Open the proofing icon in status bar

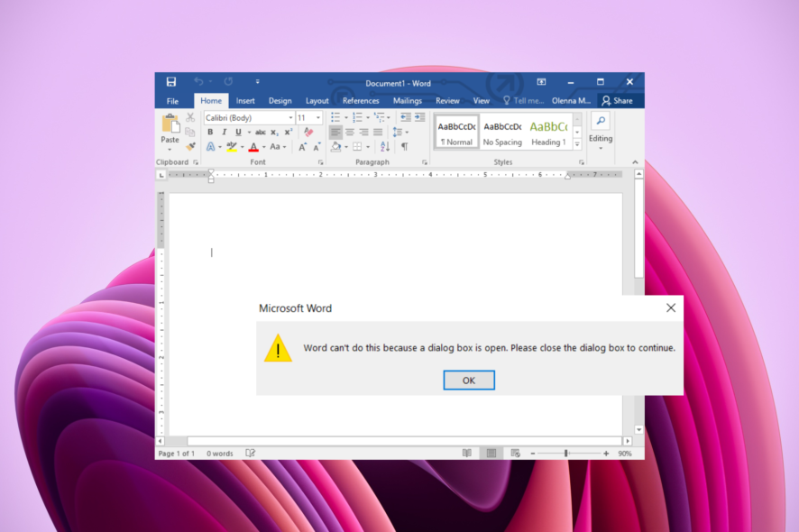(x=250, y=453)
